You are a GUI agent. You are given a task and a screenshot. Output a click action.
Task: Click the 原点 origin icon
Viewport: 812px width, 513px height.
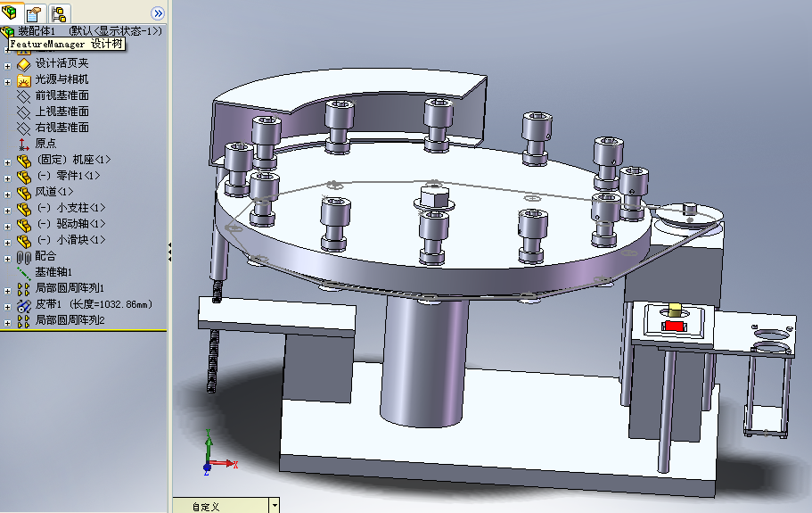coord(24,144)
